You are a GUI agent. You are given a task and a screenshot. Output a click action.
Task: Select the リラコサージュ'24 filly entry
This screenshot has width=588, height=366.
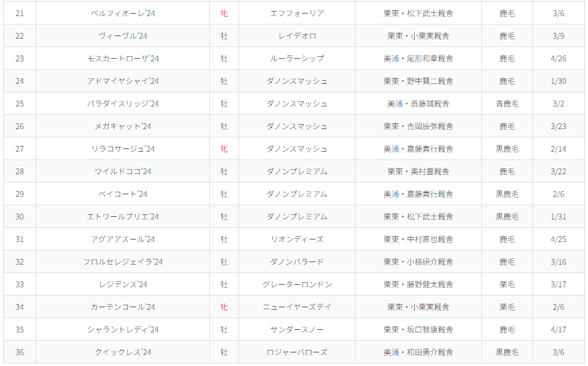coord(123,148)
